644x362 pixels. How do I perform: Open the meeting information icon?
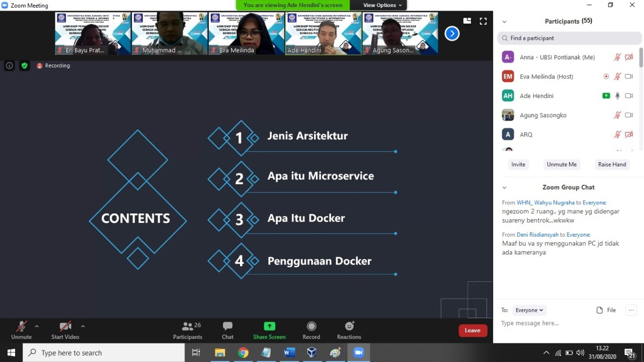point(9,65)
